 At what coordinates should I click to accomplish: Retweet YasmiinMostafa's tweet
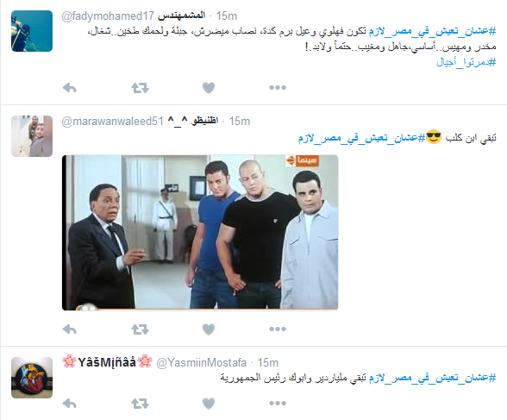click(140, 404)
